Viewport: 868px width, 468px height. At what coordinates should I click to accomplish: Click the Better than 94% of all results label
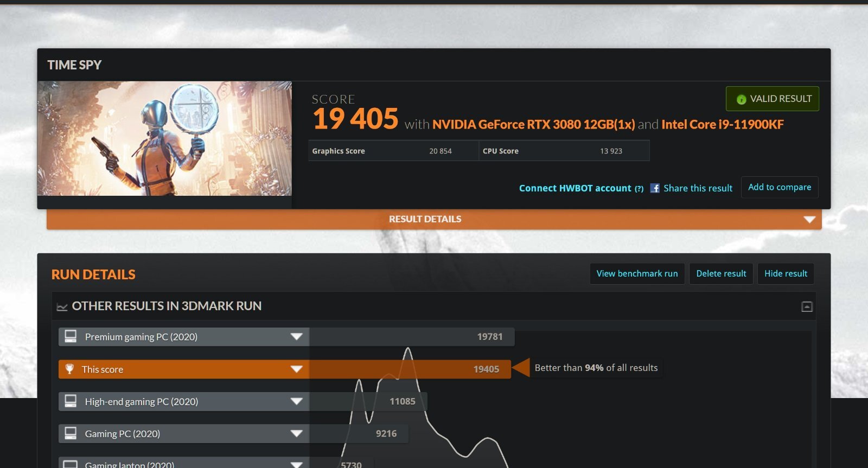tap(596, 368)
